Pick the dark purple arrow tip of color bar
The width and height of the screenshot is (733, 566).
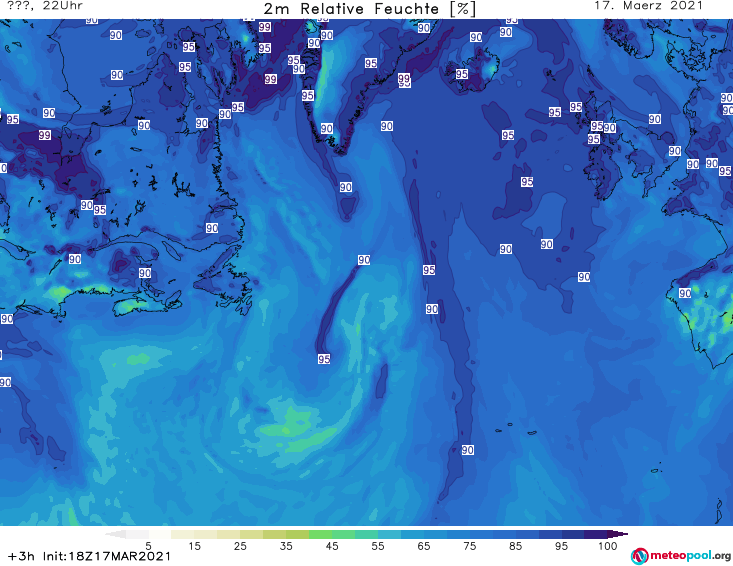pyautogui.click(x=618, y=534)
